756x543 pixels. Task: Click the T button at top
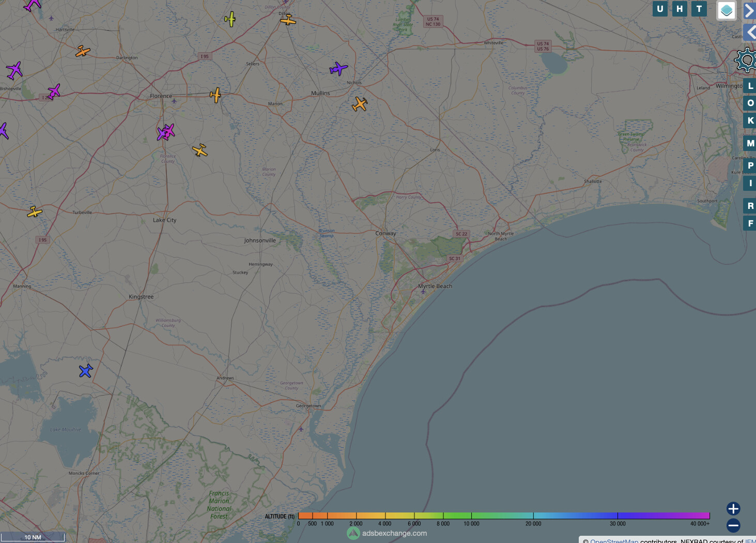[x=699, y=9]
